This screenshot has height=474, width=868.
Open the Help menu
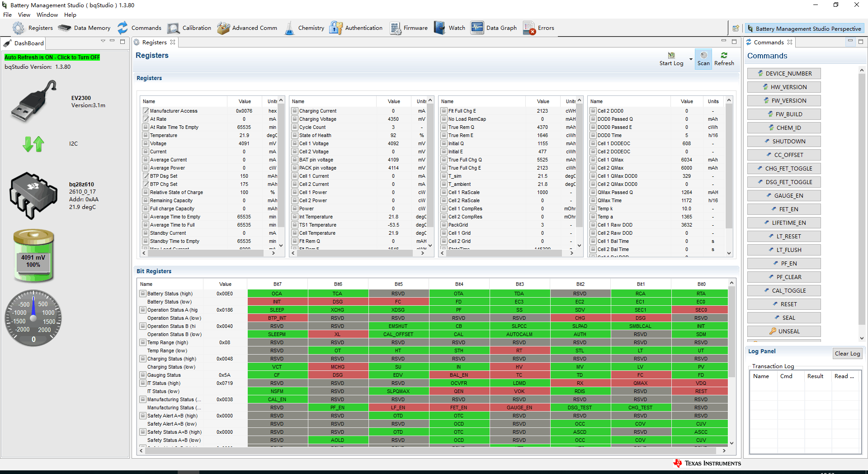pos(70,15)
